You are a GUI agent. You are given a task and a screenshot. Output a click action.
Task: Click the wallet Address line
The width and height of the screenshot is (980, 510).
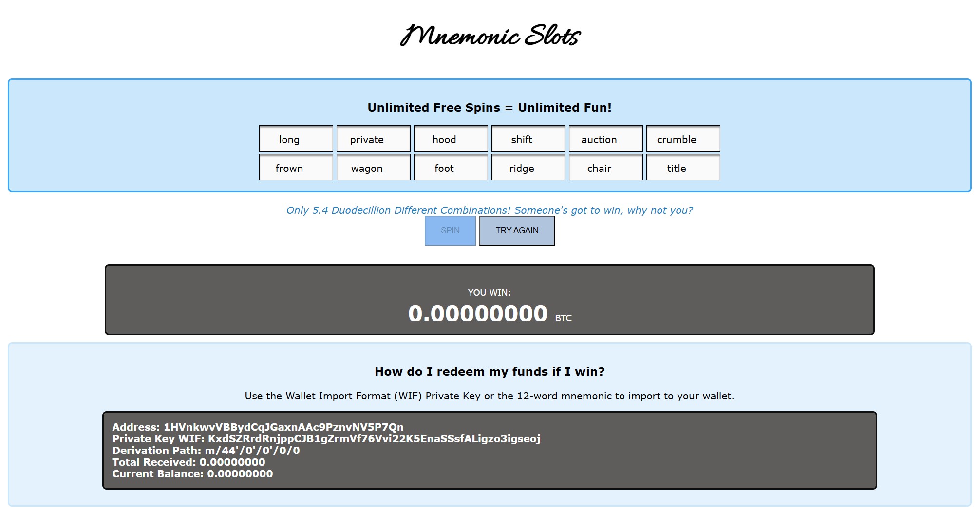coord(258,427)
